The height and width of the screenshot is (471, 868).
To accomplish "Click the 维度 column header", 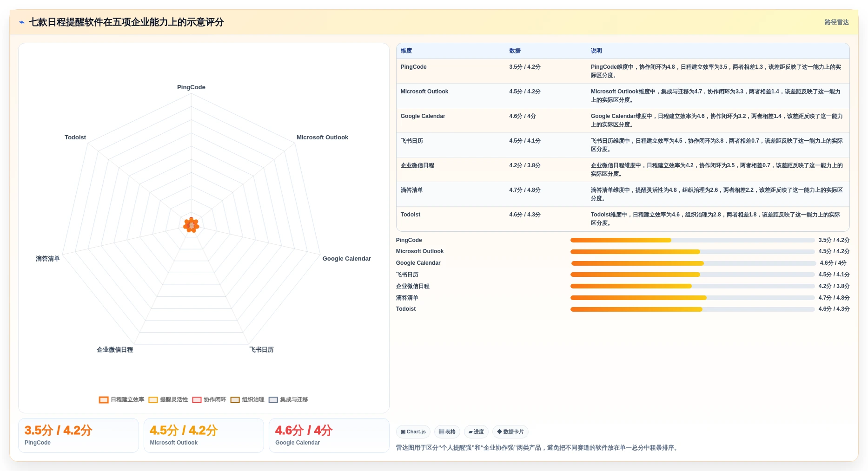I will (x=406, y=51).
